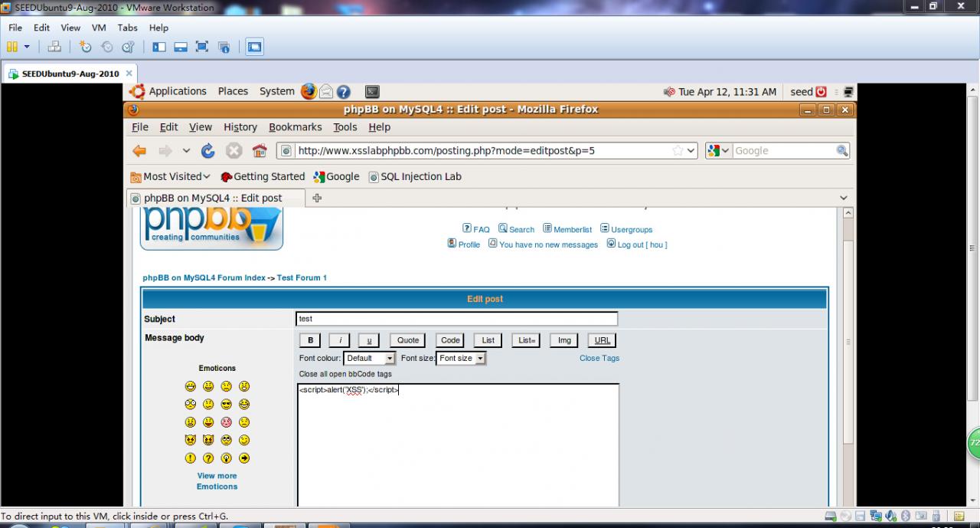The width and height of the screenshot is (980, 528).
Task: Click the VMware revert snapshot icon
Action: [x=107, y=47]
